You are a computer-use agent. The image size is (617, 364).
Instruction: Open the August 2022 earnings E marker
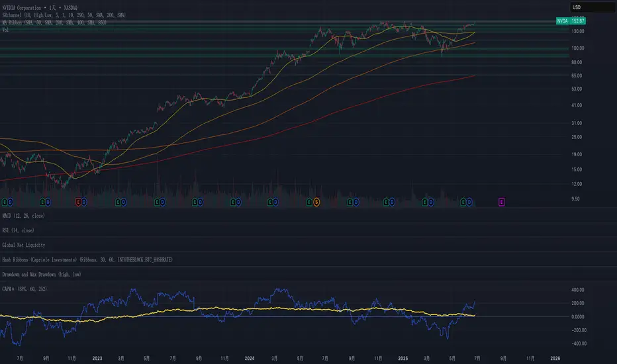pos(42,203)
